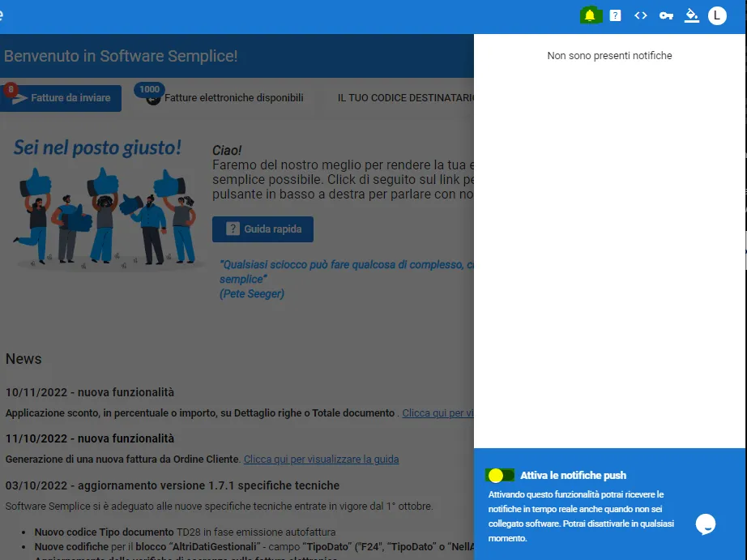Viewport: 747px width, 560px height.
Task: Click the 10/11/2022 nuova funzionalità heading
Action: pos(90,392)
